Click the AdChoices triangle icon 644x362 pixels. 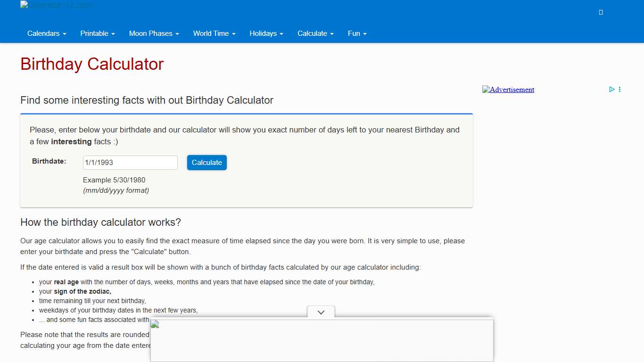click(x=612, y=89)
